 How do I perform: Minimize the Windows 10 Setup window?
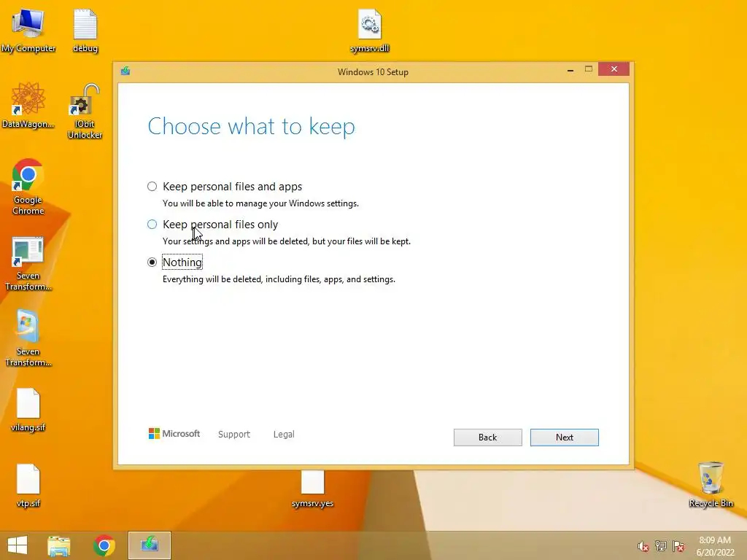point(570,69)
